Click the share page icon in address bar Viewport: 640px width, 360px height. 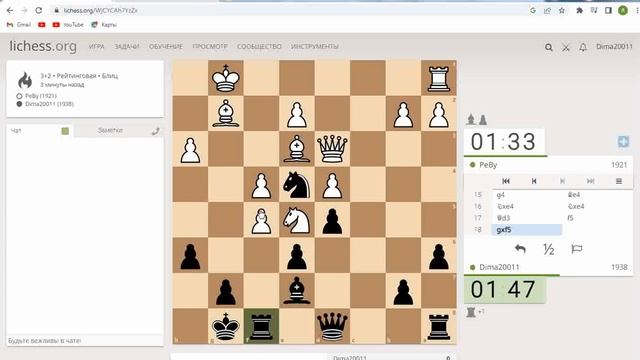[547, 11]
